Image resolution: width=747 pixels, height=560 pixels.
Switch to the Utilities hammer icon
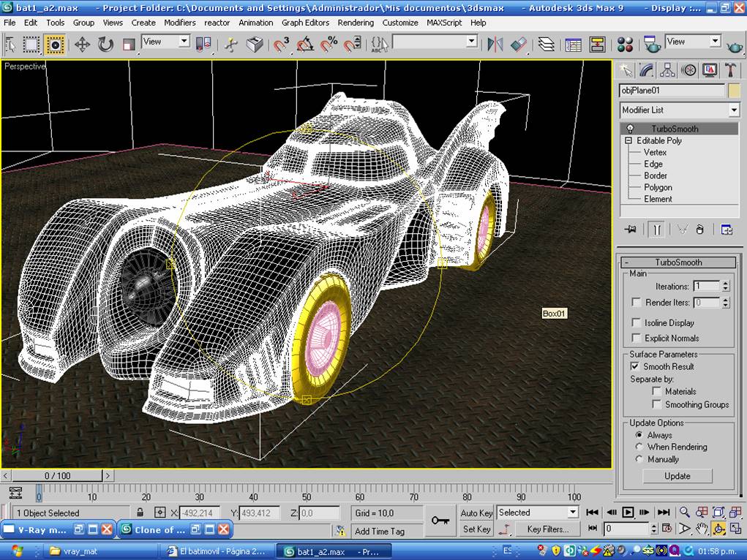[730, 70]
